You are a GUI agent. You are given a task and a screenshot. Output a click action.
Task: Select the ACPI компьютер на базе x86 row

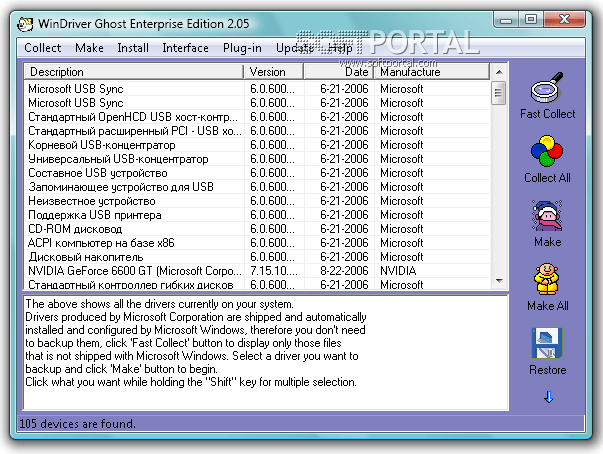pyautogui.click(x=258, y=243)
